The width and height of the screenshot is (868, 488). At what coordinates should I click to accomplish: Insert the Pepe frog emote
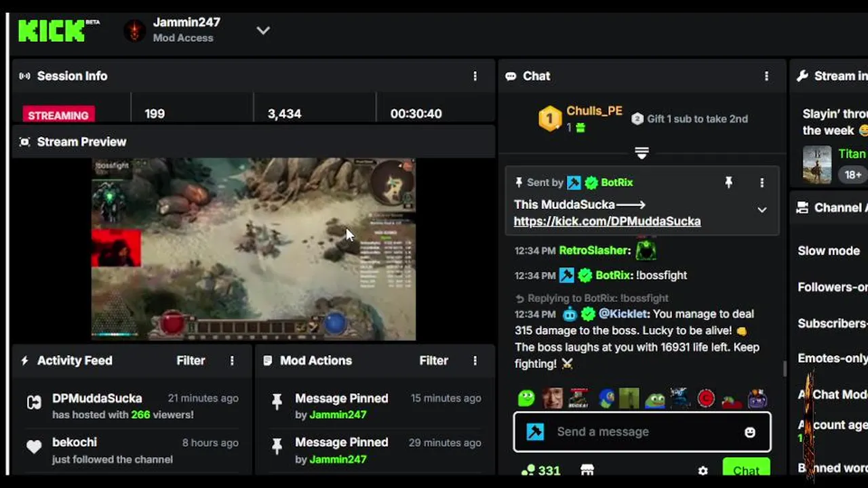click(655, 399)
